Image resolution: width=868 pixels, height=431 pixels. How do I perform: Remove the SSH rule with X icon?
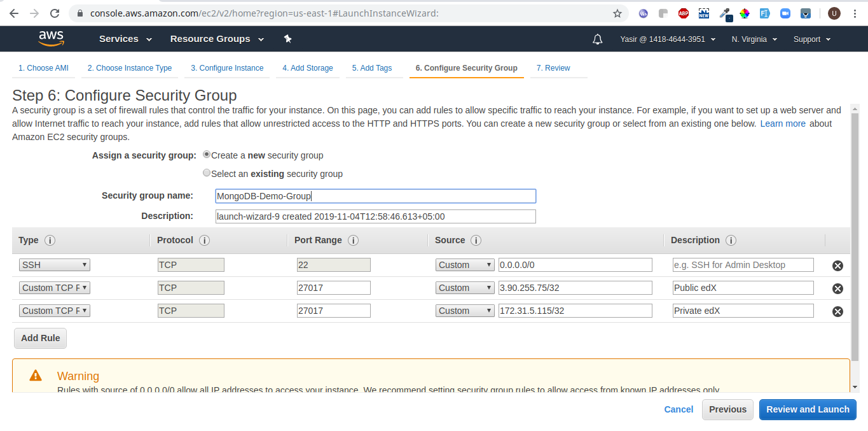coord(837,265)
